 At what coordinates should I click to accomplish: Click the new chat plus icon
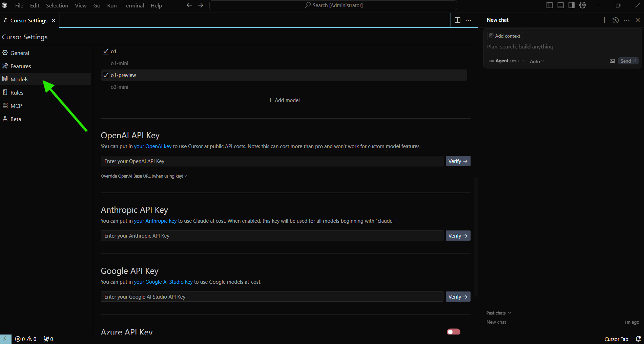point(604,20)
